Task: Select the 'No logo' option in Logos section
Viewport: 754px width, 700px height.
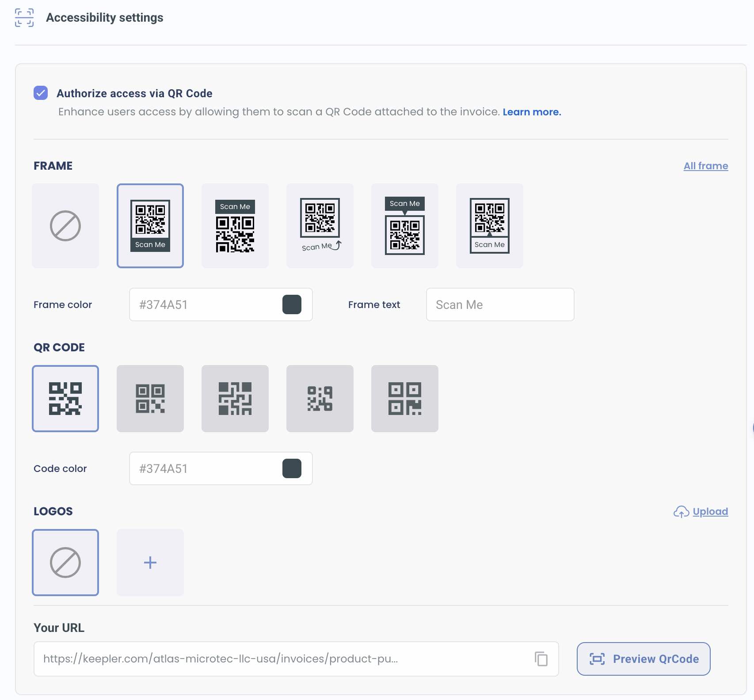Action: point(65,563)
